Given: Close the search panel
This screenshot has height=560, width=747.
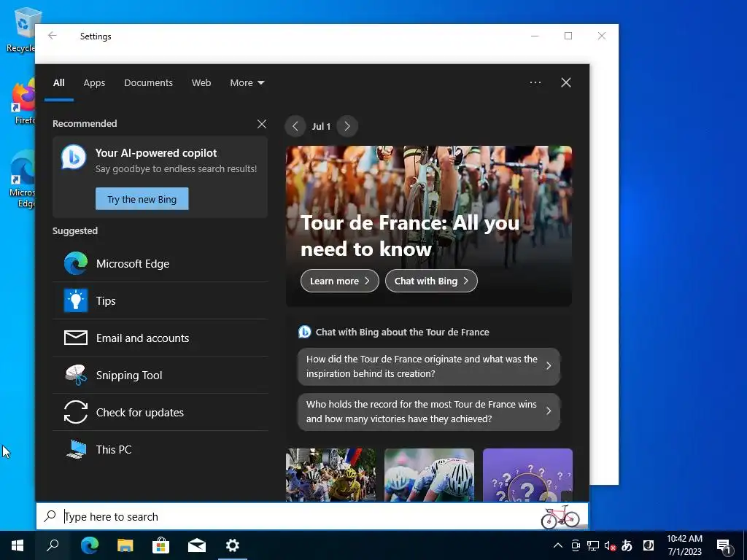Looking at the screenshot, I should (565, 82).
